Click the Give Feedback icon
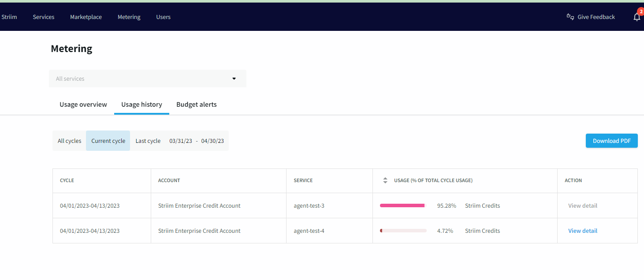 [x=570, y=17]
